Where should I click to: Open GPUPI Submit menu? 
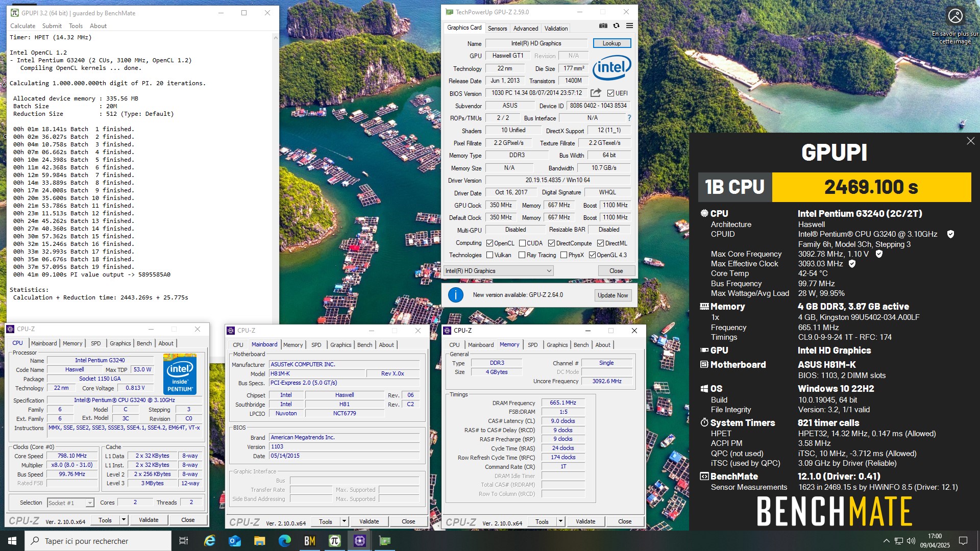(52, 26)
